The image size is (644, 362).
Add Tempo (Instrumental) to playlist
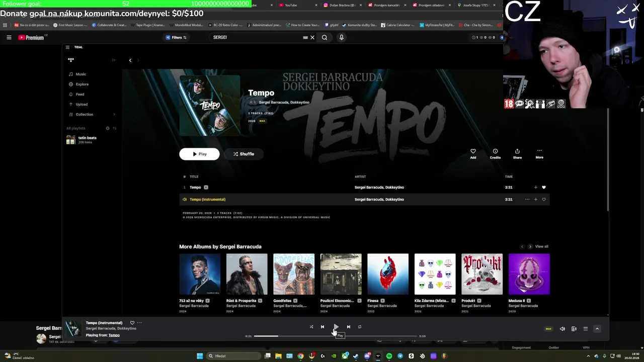click(x=535, y=200)
